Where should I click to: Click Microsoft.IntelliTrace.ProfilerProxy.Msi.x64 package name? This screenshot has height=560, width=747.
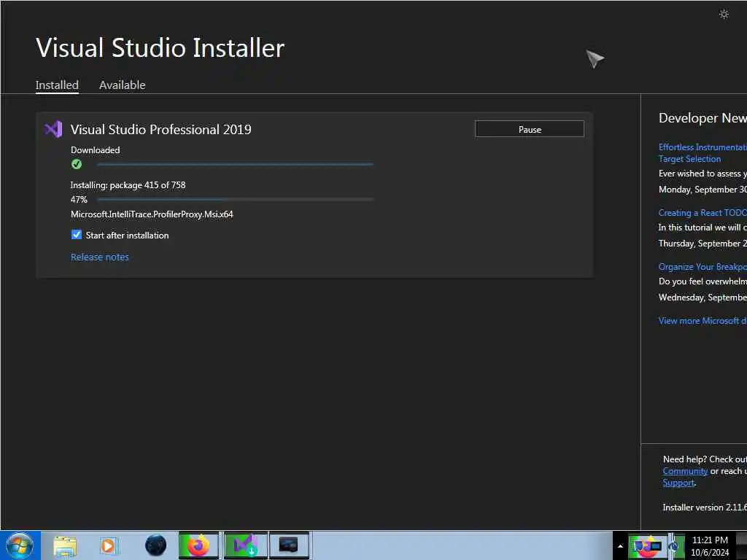click(x=152, y=214)
